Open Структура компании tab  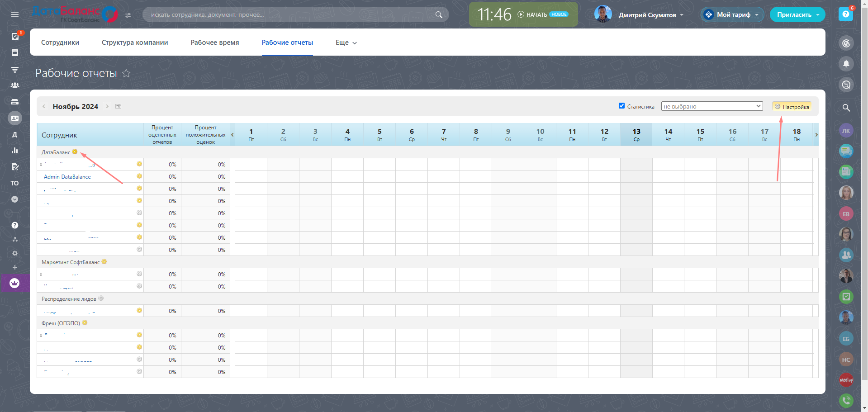click(x=135, y=43)
